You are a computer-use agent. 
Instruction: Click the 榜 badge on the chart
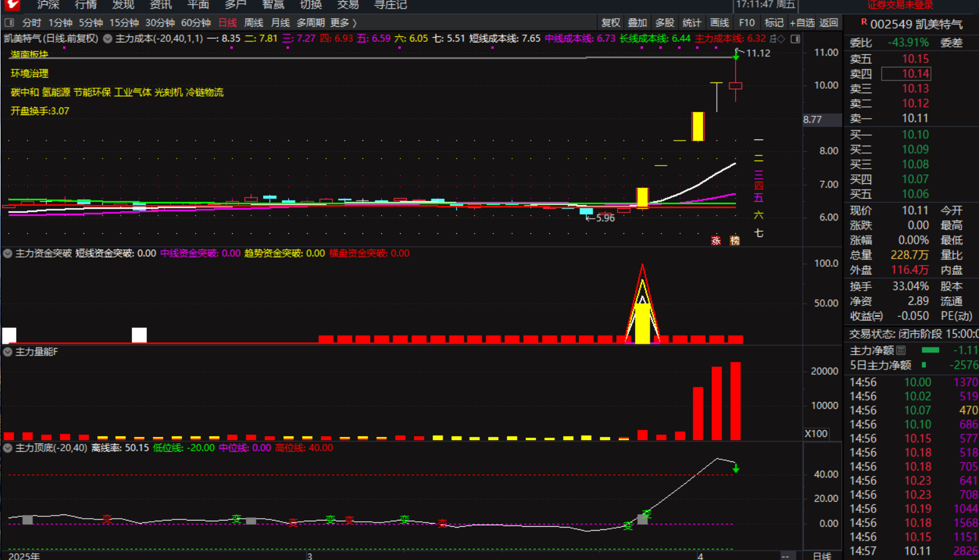[735, 241]
